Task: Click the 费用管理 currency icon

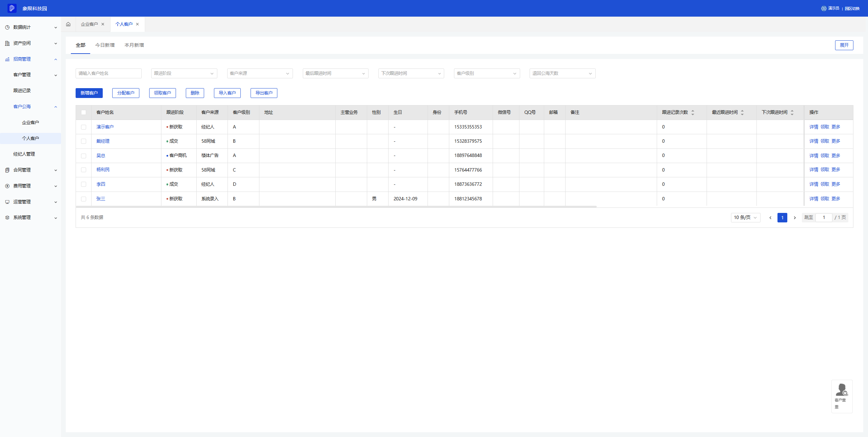Action: click(x=7, y=186)
